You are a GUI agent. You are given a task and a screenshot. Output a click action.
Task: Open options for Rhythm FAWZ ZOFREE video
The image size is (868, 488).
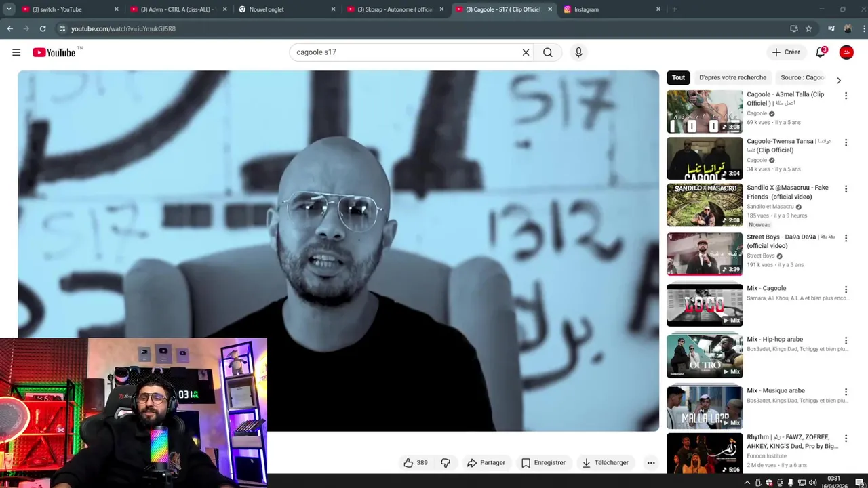[x=846, y=439]
